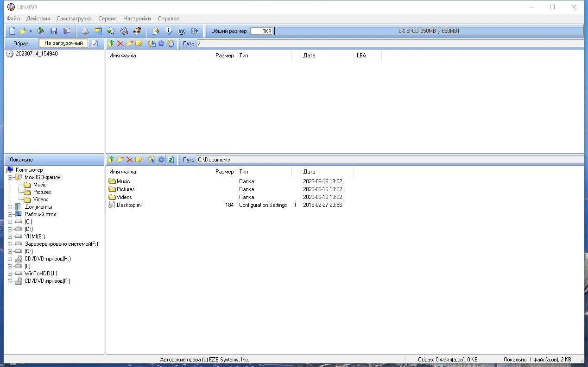Expand the (C:) drive node
The height and width of the screenshot is (367, 588).
click(10, 222)
